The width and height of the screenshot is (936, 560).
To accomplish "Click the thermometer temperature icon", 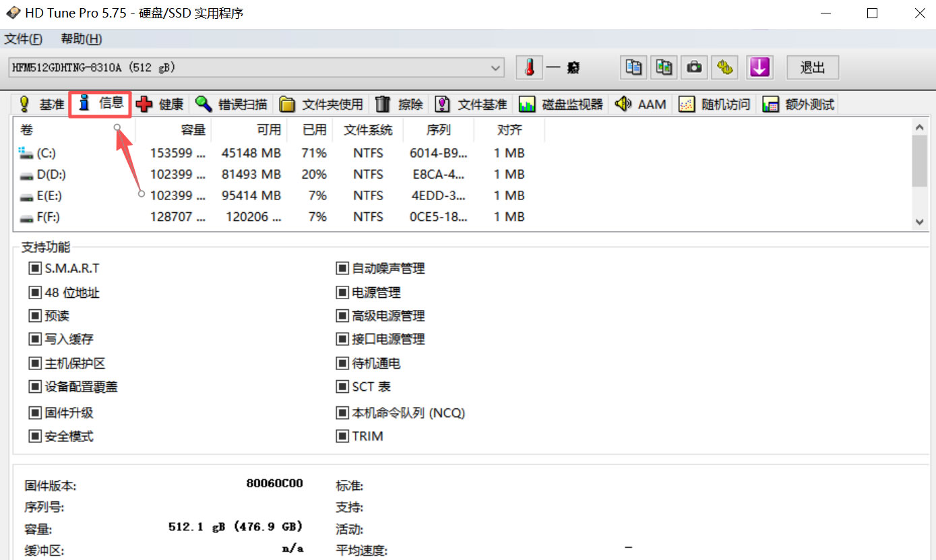I will pos(530,67).
